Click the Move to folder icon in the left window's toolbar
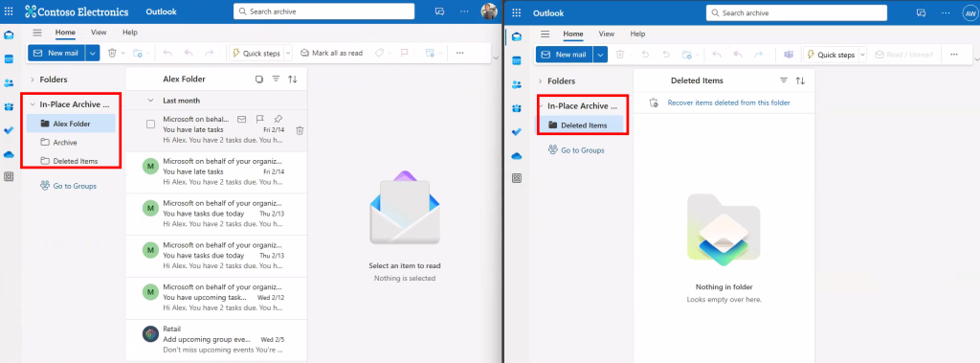 pyautogui.click(x=138, y=54)
